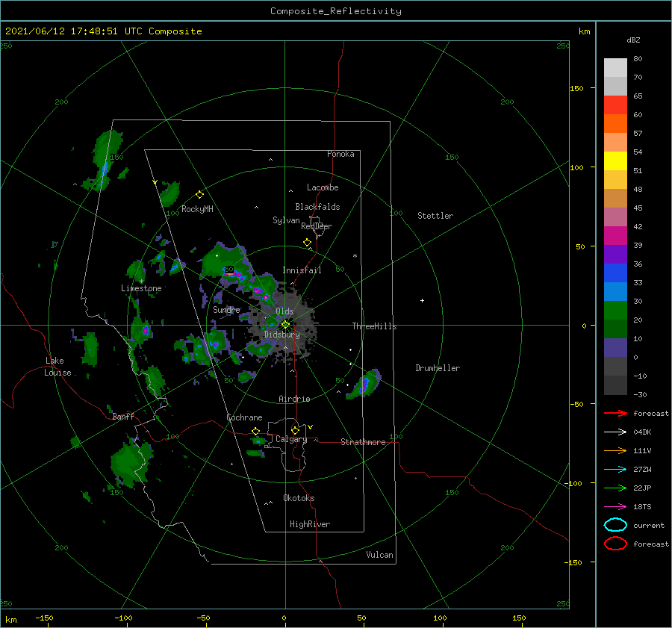Click the Limestone label
Screen dimensions: 672x628
point(141,288)
